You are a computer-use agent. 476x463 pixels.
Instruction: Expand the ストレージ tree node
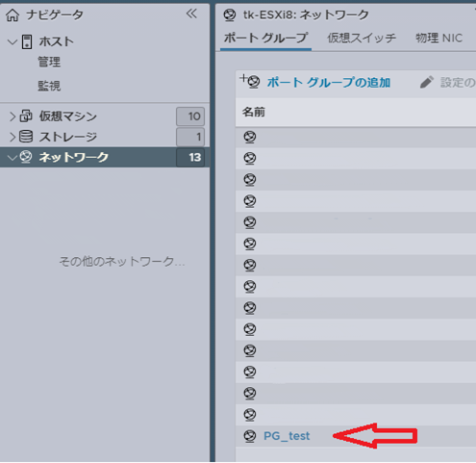click(13, 137)
